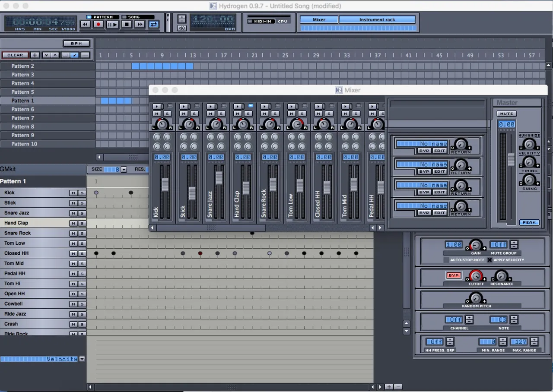The height and width of the screenshot is (392, 553).
Task: Click the Swing knob
Action: tap(529, 180)
